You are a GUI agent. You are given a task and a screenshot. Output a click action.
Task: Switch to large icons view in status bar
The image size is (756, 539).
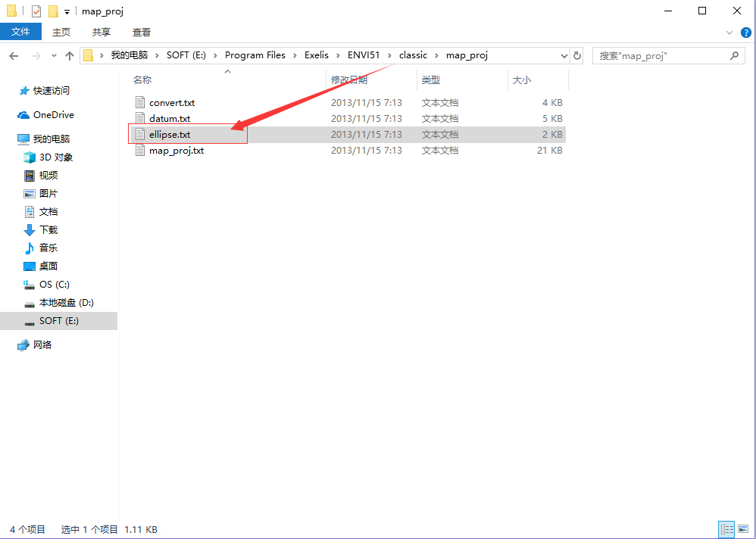743,529
